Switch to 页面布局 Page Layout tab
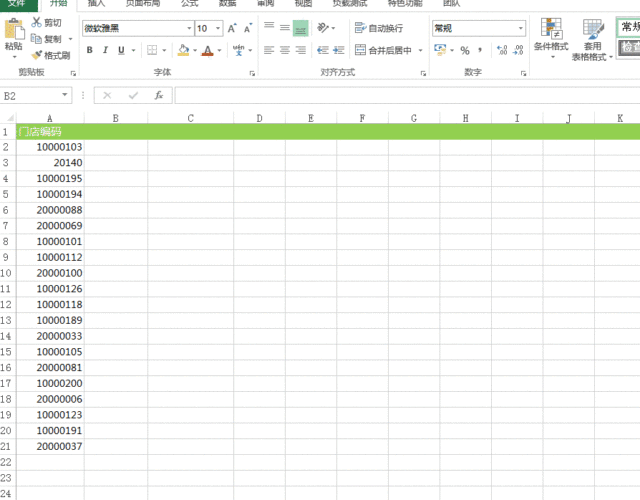Viewport: 640px width, 500px height. [142, 4]
